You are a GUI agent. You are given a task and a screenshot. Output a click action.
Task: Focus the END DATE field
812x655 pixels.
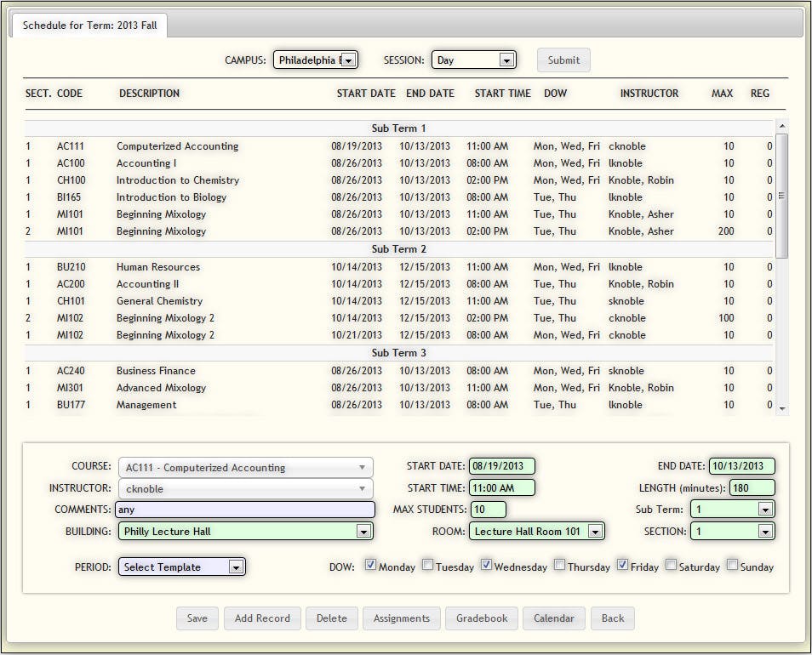[741, 466]
